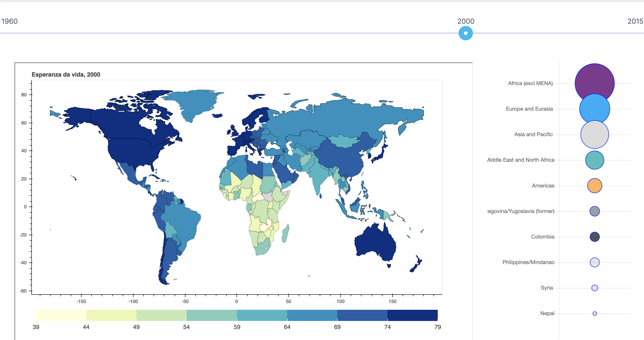Click the teal Middle East and North Africa bubble
This screenshot has width=644, height=340.
595,160
